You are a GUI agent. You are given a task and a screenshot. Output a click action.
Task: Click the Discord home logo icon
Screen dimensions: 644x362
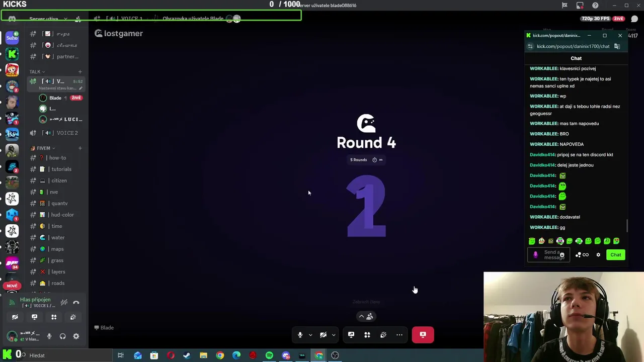(x=12, y=19)
